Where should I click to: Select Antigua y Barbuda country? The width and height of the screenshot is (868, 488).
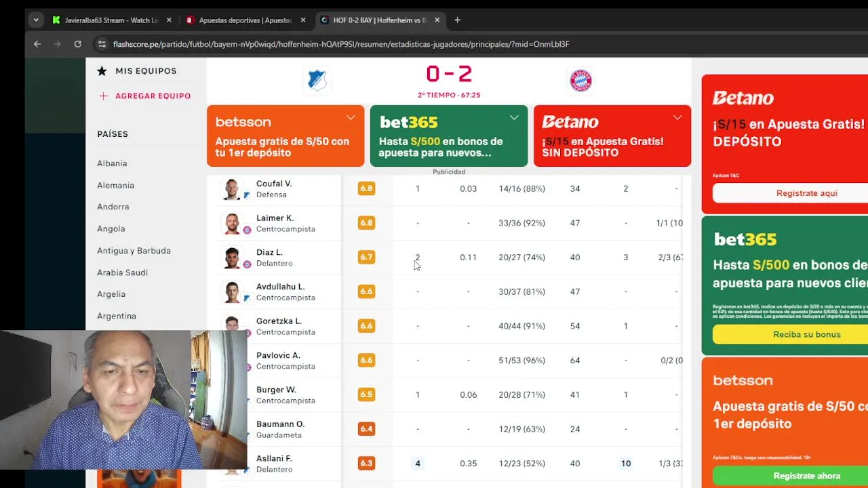pos(134,251)
